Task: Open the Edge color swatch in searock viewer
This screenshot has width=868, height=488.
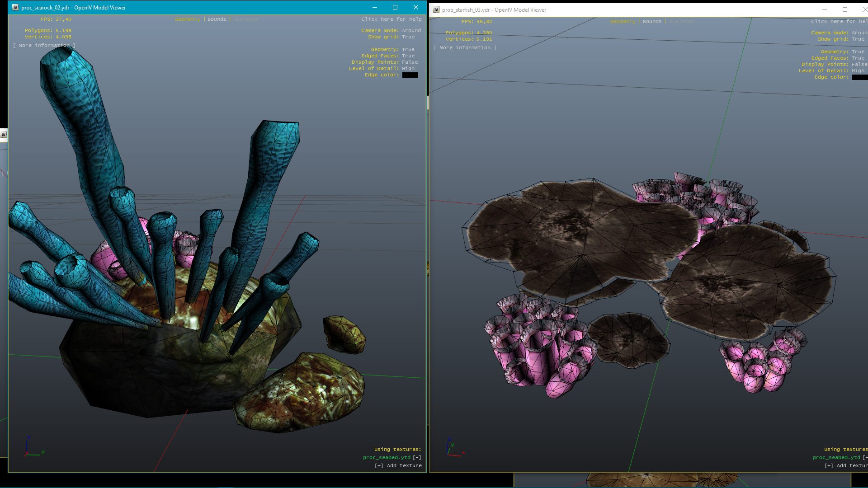Action: [x=410, y=75]
